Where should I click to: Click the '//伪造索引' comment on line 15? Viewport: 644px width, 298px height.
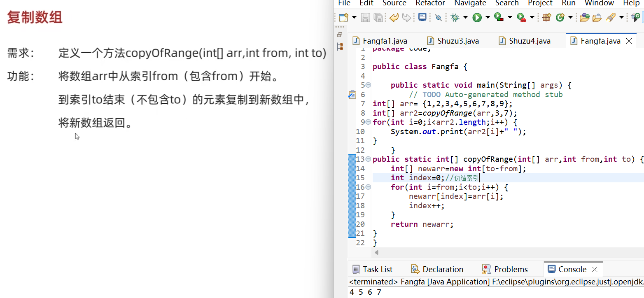[x=462, y=178]
